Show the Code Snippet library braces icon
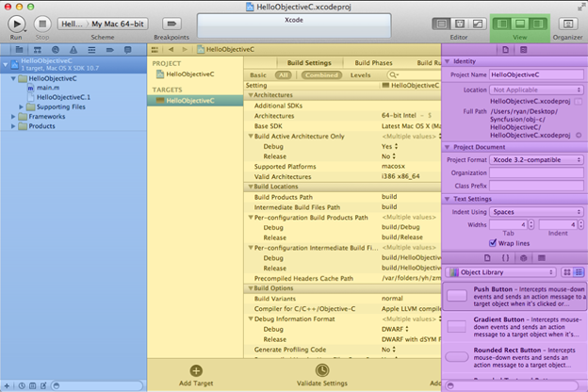Viewport: 588px width, 392px height. click(505, 258)
